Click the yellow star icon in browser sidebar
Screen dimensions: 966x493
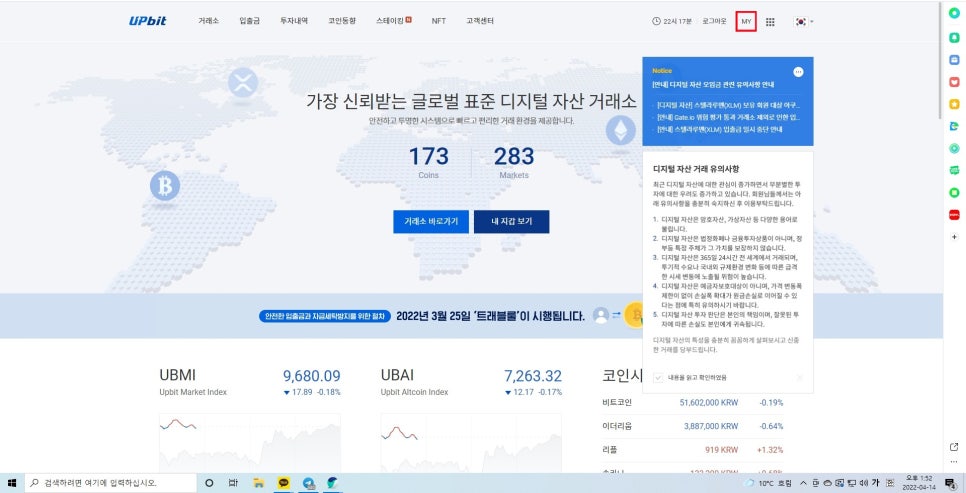954,104
